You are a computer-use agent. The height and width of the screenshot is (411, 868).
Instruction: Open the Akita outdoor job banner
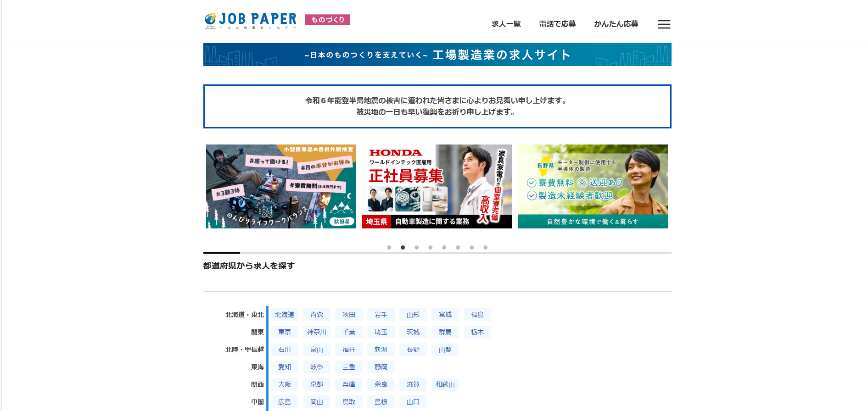point(280,186)
